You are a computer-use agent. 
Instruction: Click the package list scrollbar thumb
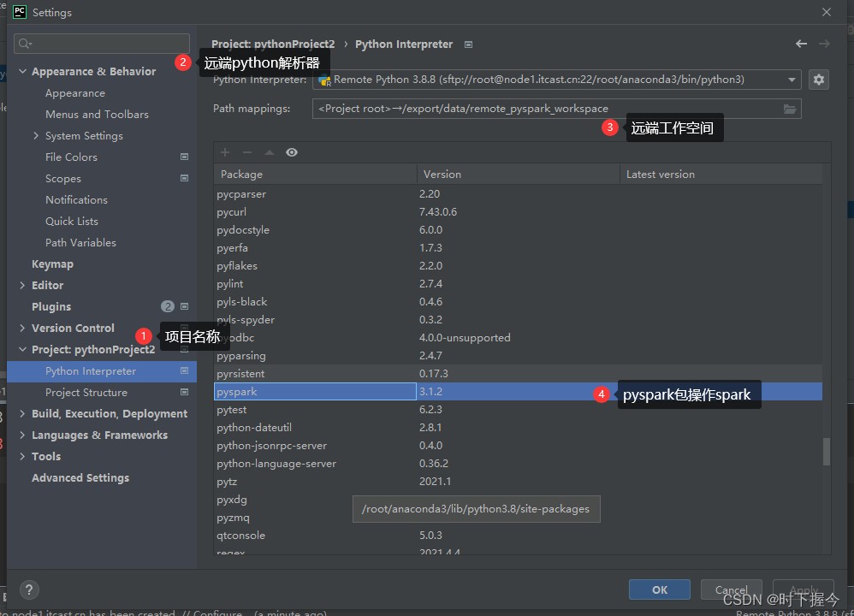827,452
